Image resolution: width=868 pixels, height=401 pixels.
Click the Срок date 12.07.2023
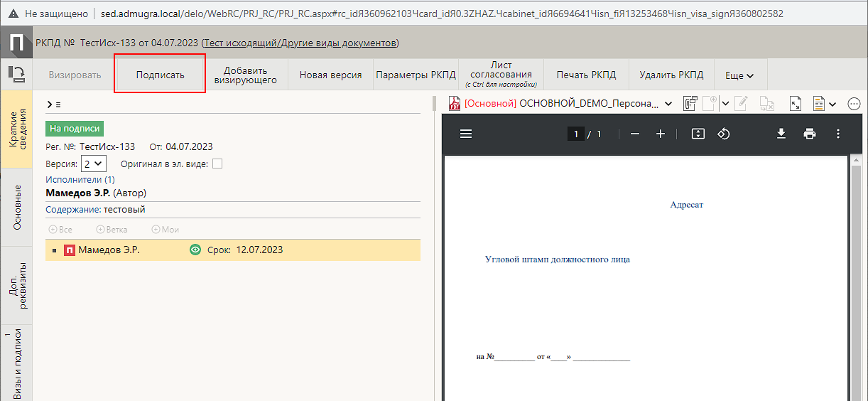click(259, 250)
